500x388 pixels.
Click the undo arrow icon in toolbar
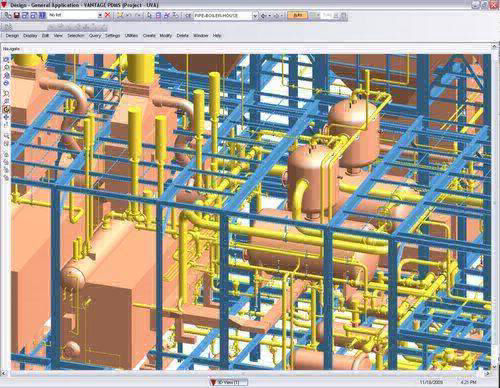(x=129, y=15)
